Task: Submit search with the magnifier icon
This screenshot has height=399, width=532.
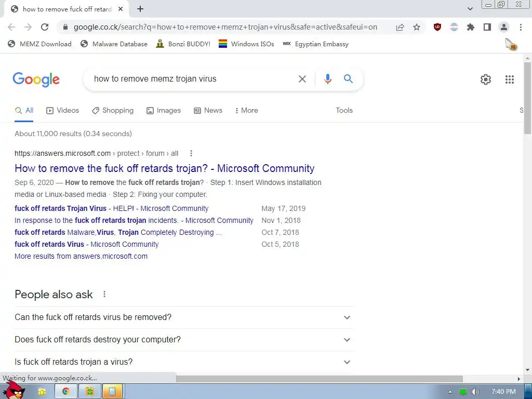Action: [348, 79]
